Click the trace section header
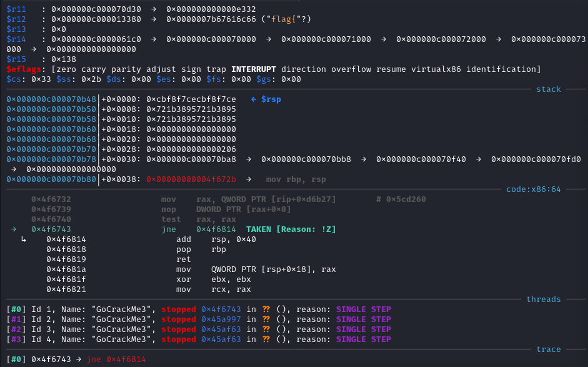Screen dimensions: 588x367 [x=548, y=349]
